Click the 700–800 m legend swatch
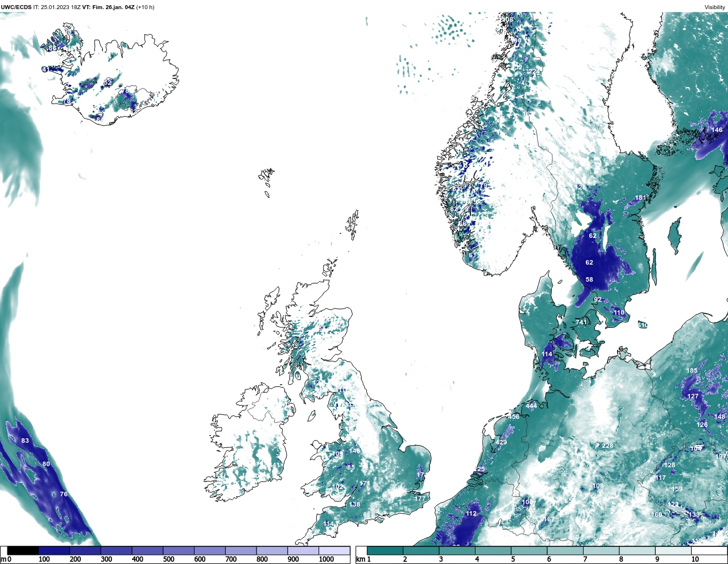Viewport: 728px width, 564px height. pyautogui.click(x=241, y=551)
